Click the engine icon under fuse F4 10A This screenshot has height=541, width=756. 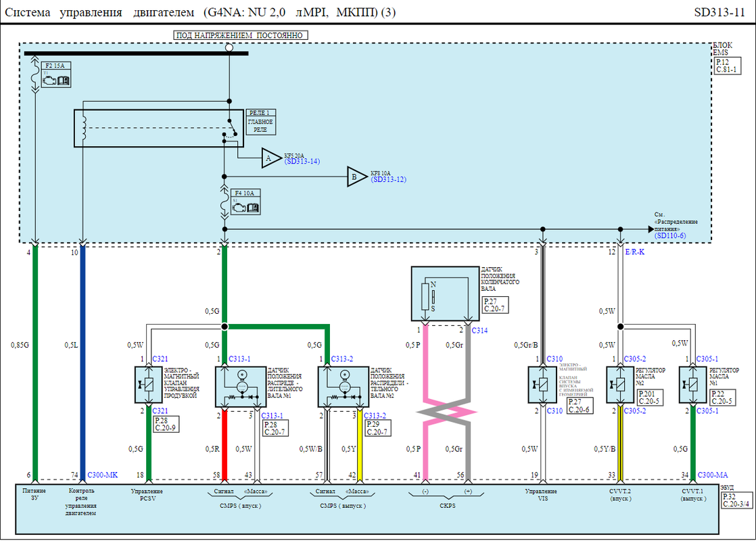coord(239,208)
